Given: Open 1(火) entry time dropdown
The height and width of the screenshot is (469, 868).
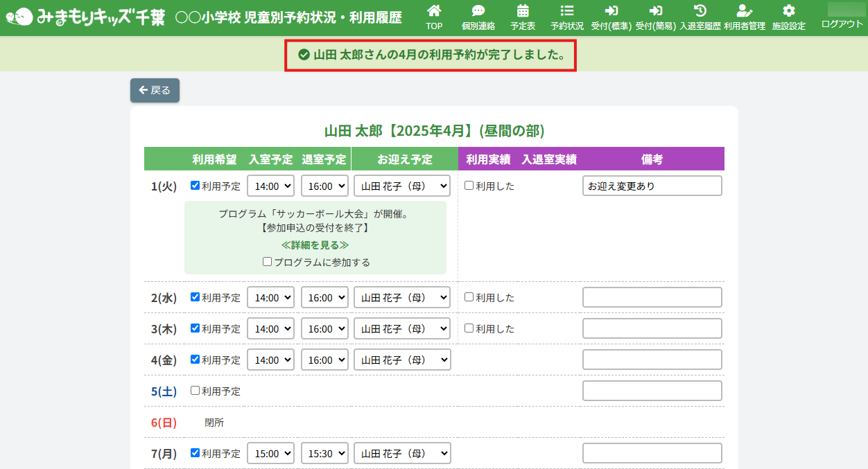Looking at the screenshot, I should [x=270, y=186].
